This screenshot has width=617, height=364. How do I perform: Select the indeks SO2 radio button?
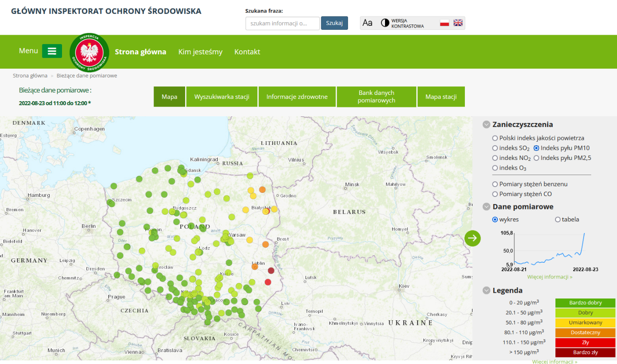[x=495, y=148]
